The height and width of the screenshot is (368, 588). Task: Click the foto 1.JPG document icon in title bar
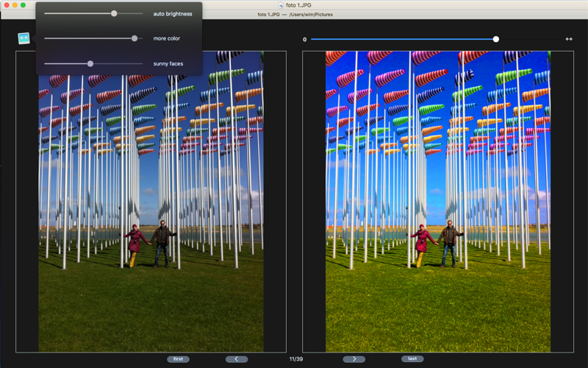[281, 5]
